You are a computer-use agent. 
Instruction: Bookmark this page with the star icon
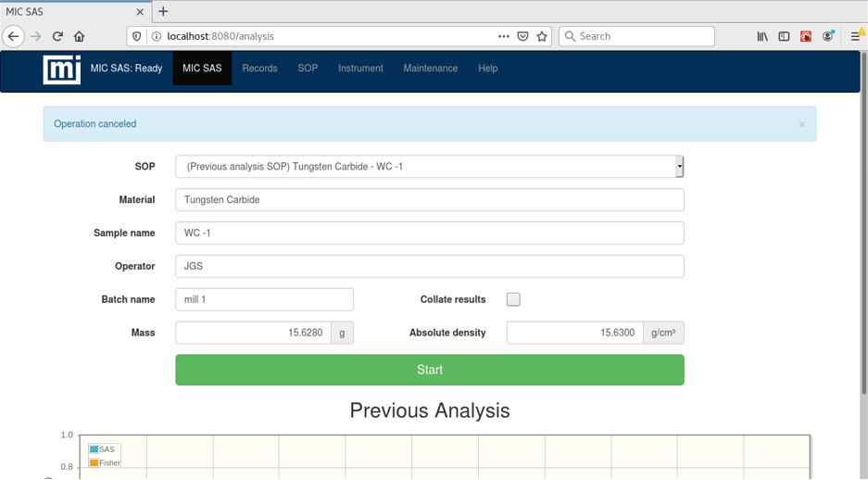[x=543, y=36]
